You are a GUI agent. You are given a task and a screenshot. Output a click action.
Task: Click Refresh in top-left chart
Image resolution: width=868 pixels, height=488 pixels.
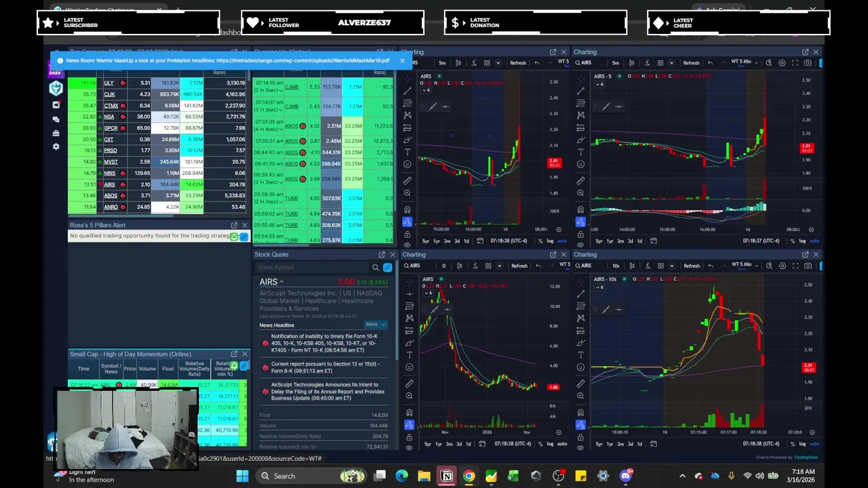[x=518, y=63]
